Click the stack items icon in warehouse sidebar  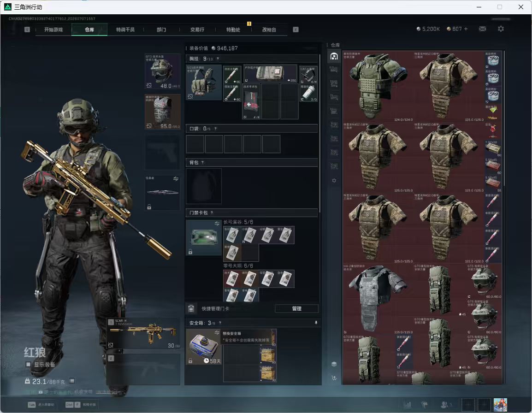(334, 364)
